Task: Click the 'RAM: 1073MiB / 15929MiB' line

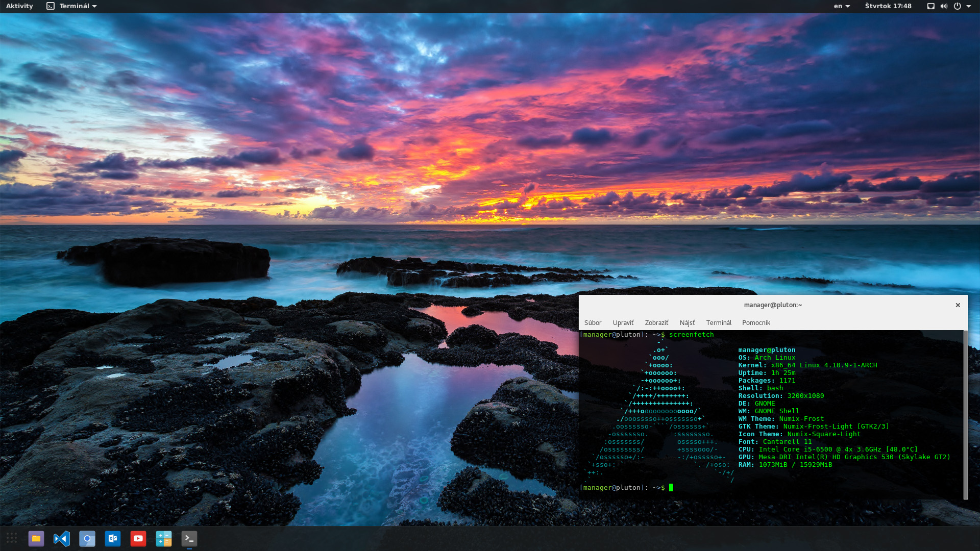Action: click(785, 465)
